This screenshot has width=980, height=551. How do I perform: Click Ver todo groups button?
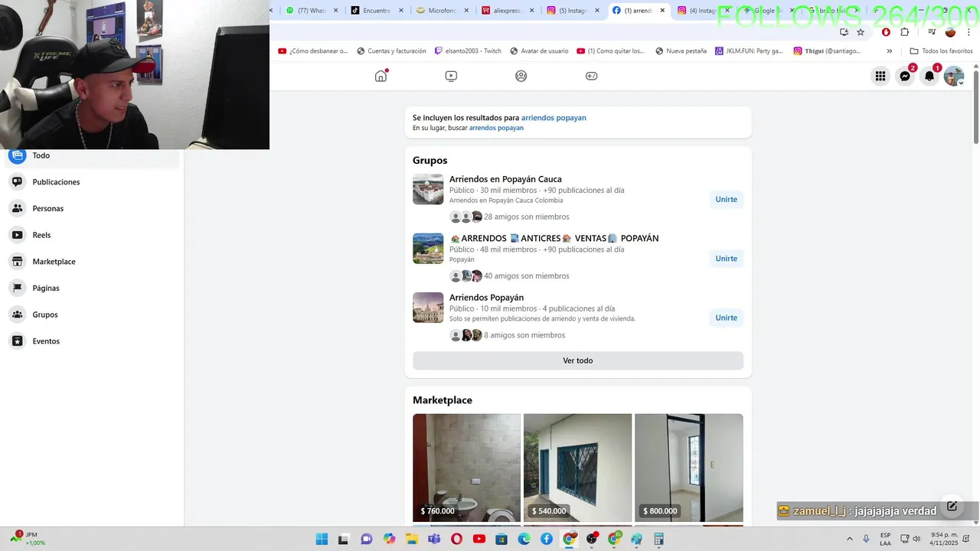click(578, 360)
